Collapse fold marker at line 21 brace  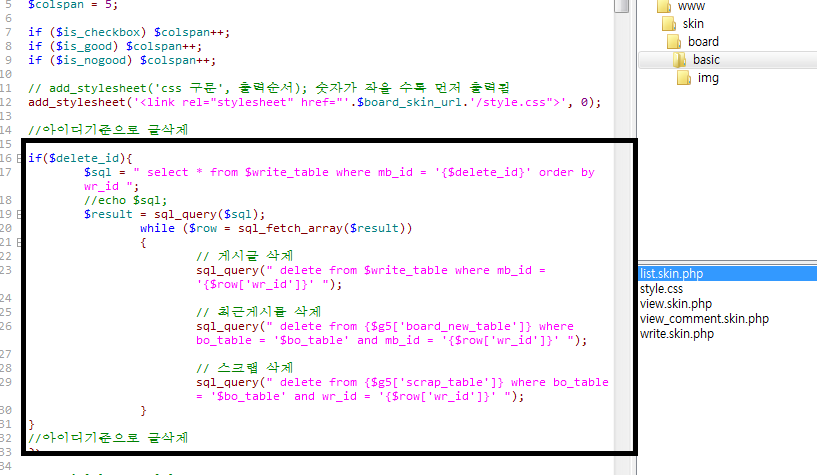21,242
